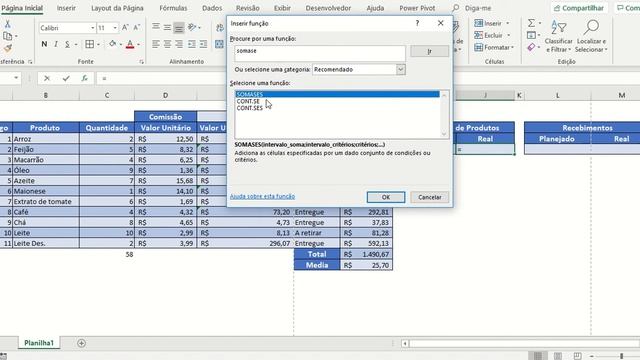Click the Cut scissors icon

pyautogui.click(x=7, y=24)
